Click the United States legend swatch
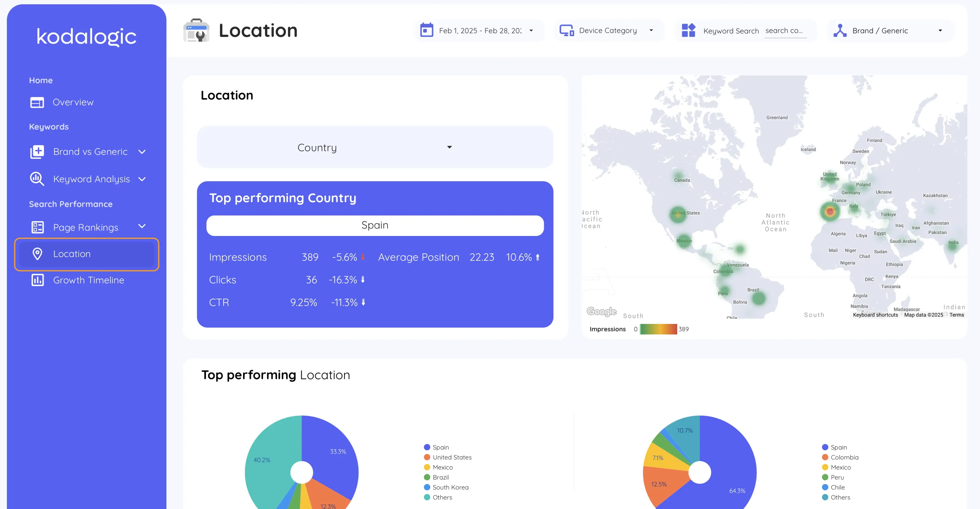The width and height of the screenshot is (980, 509). pyautogui.click(x=427, y=457)
